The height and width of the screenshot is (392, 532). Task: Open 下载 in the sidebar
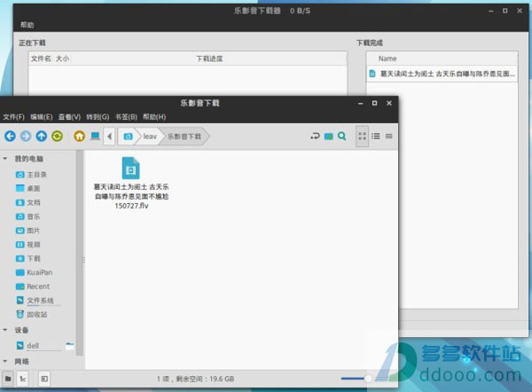(28, 259)
